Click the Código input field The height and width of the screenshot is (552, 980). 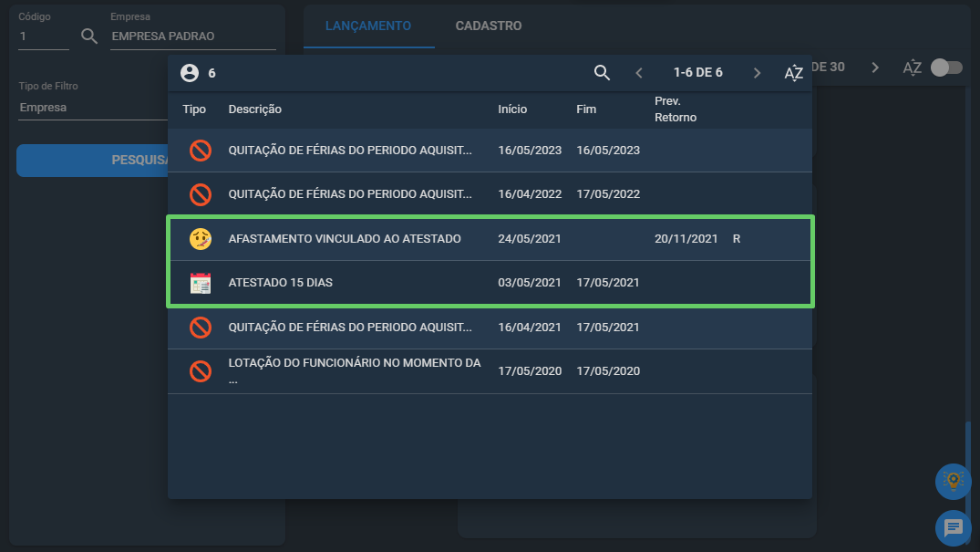(44, 36)
